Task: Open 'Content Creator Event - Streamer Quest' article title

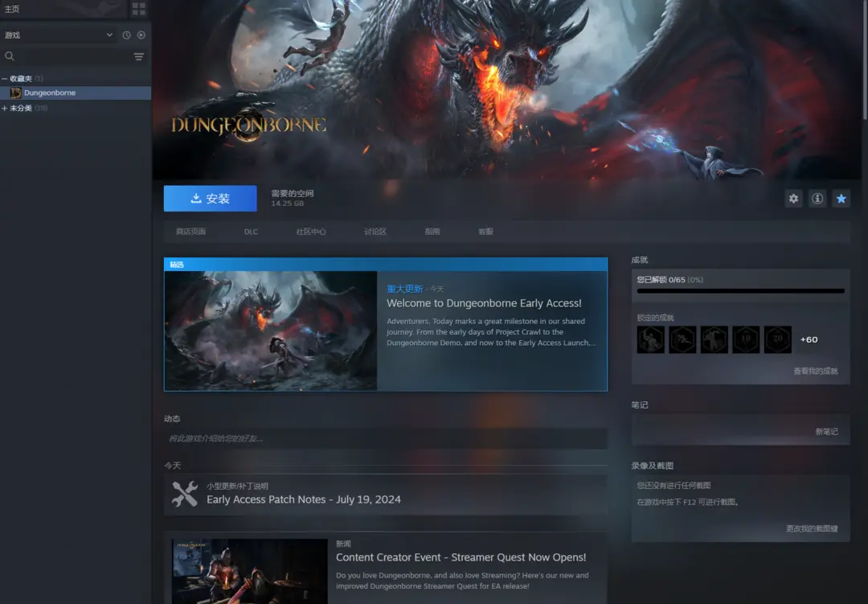Action: (461, 557)
